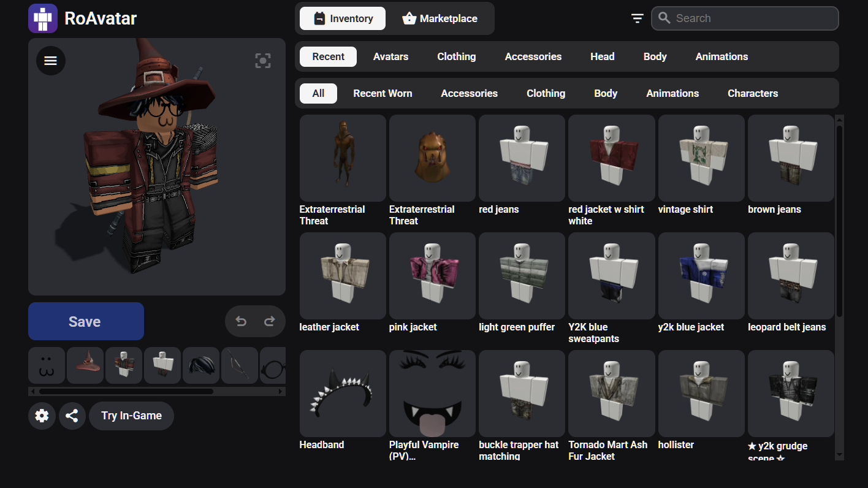This screenshot has height=488, width=868.
Task: Select the Recent category tab
Action: tap(329, 56)
